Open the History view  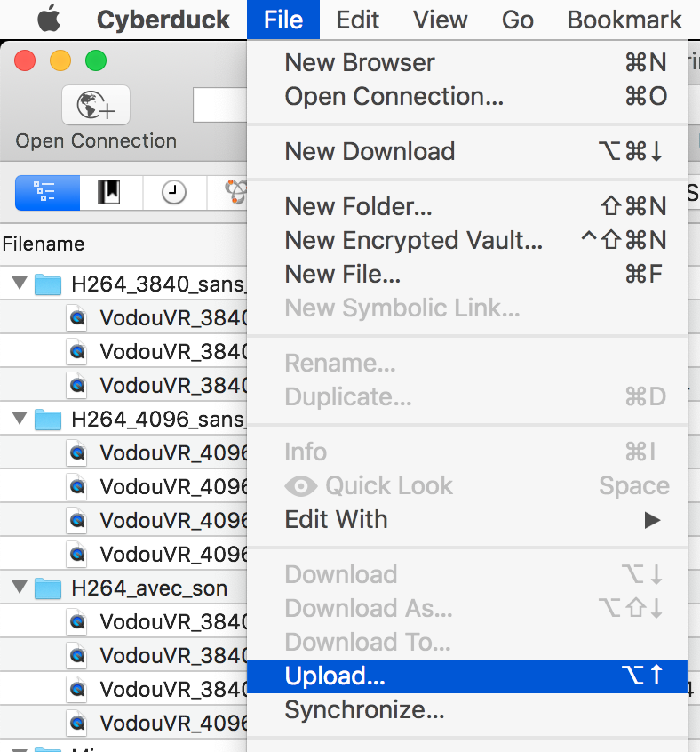pyautogui.click(x=174, y=191)
